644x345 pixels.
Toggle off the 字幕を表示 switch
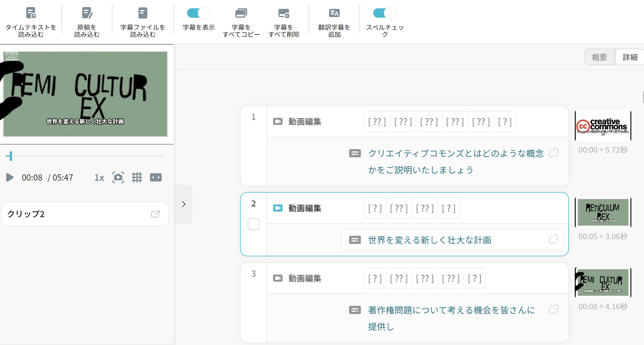(x=198, y=13)
